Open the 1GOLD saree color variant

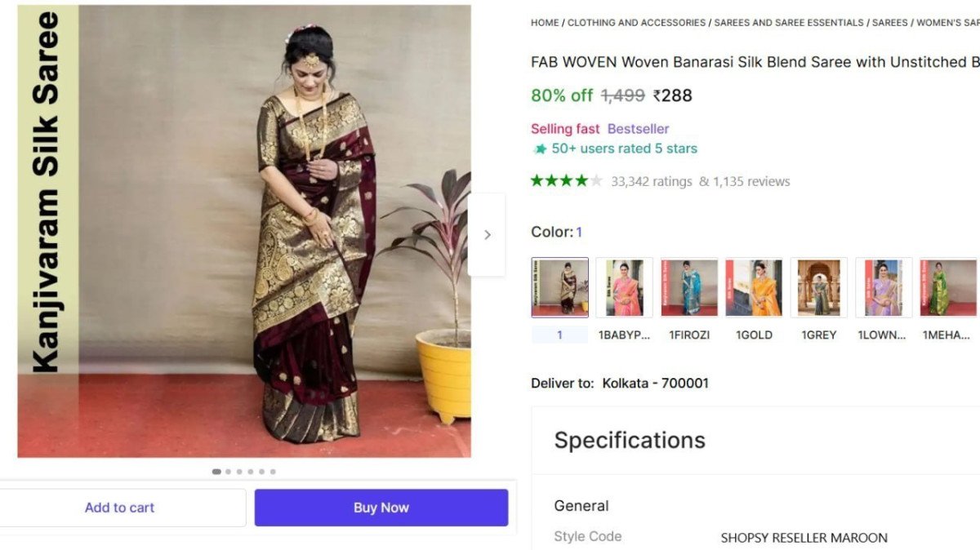coord(753,286)
